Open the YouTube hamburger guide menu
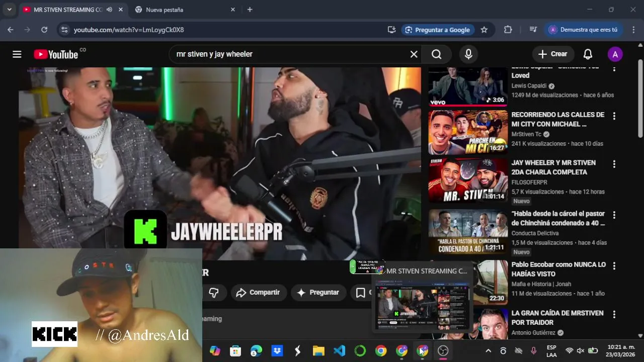 (17, 54)
